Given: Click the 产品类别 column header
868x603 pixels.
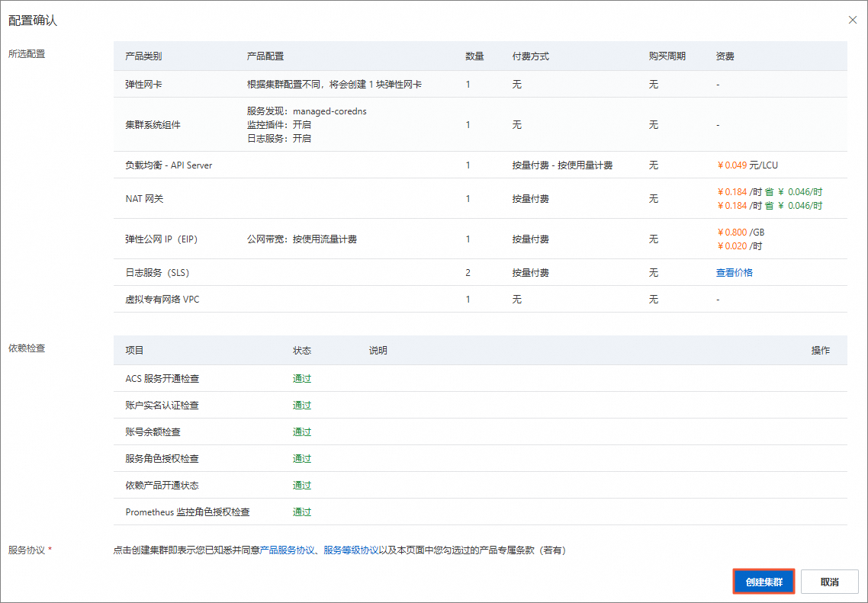Looking at the screenshot, I should click(143, 56).
